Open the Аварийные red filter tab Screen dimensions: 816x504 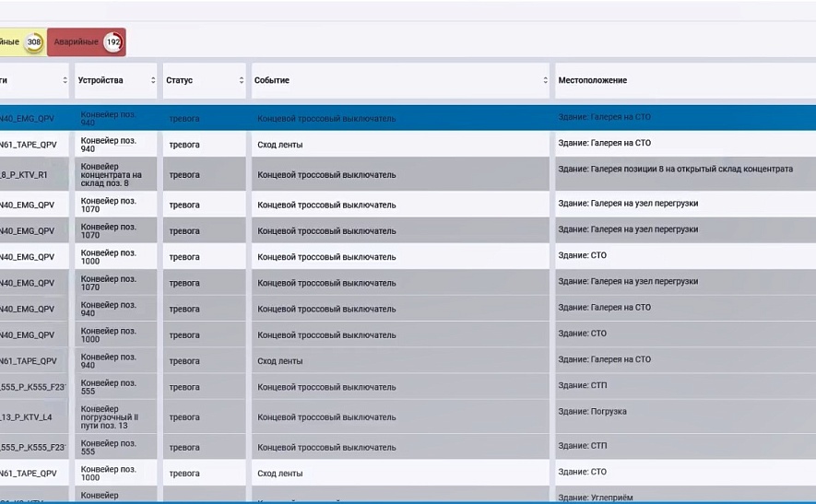click(87, 42)
